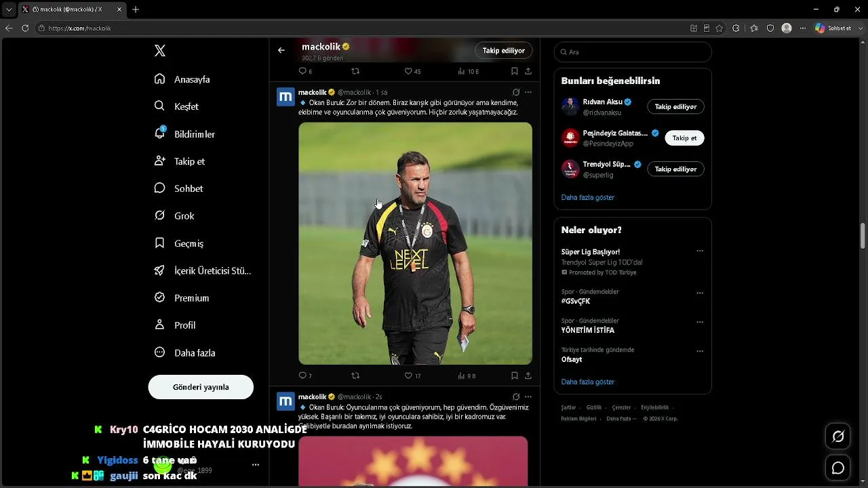Open İçerik Üreticisi Stüdyosu from sidebar

[x=203, y=270]
